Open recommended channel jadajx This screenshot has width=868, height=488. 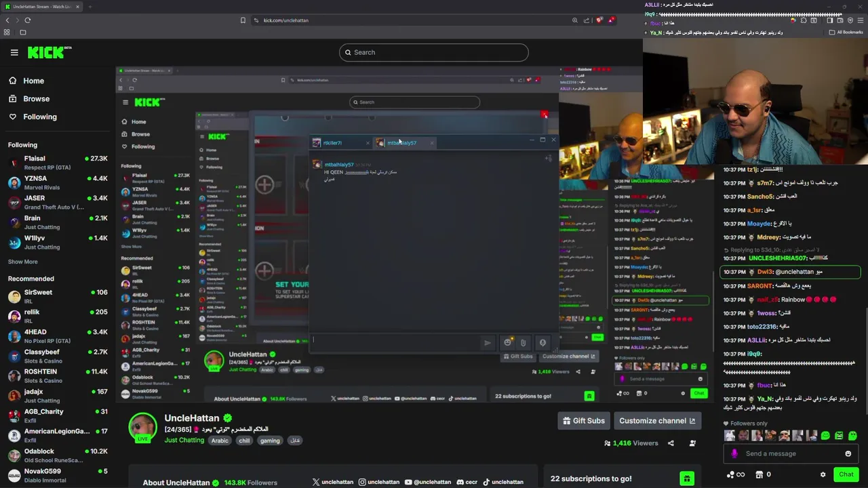tap(58, 395)
